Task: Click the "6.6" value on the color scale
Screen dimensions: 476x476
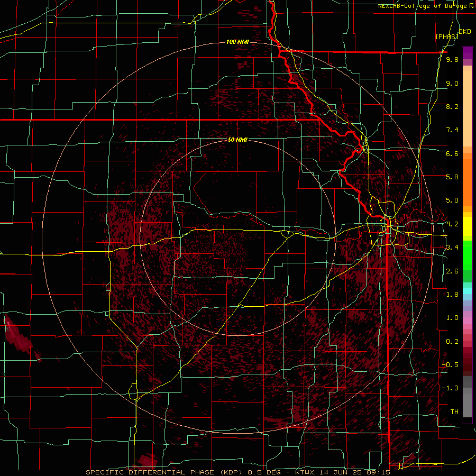Action: pos(452,153)
